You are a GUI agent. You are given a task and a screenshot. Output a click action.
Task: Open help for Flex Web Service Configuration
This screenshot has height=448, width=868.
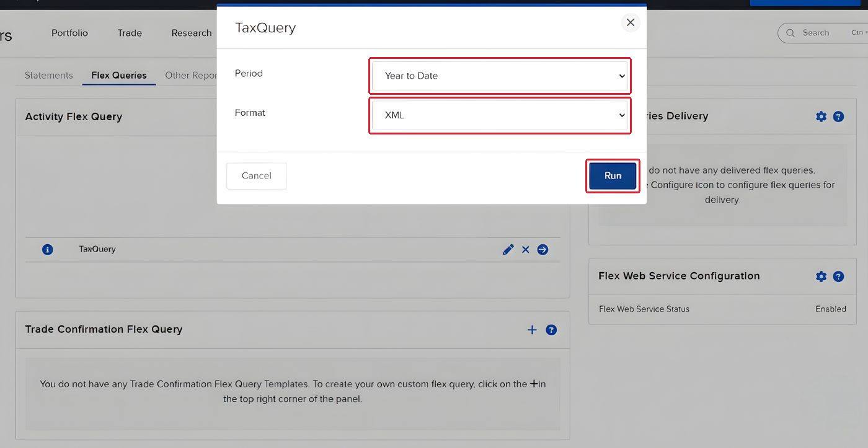[x=838, y=276]
